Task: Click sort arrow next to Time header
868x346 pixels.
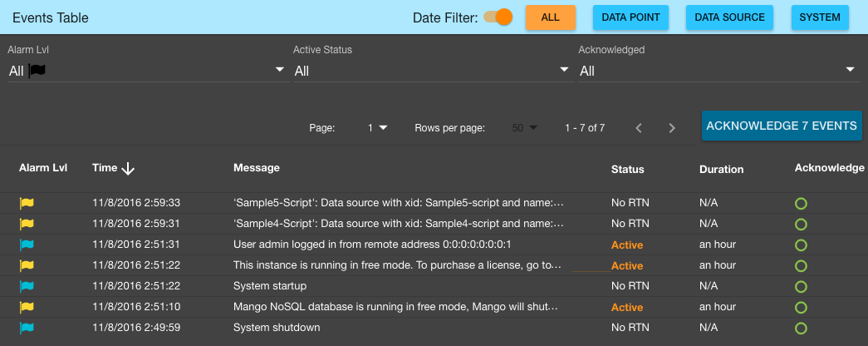Action: tap(128, 169)
